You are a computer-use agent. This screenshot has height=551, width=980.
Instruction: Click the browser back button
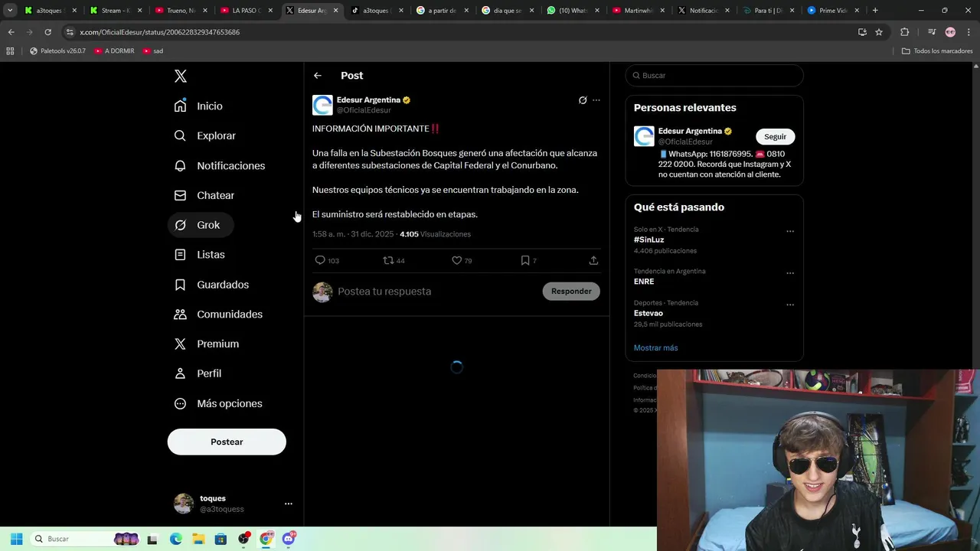[11, 32]
